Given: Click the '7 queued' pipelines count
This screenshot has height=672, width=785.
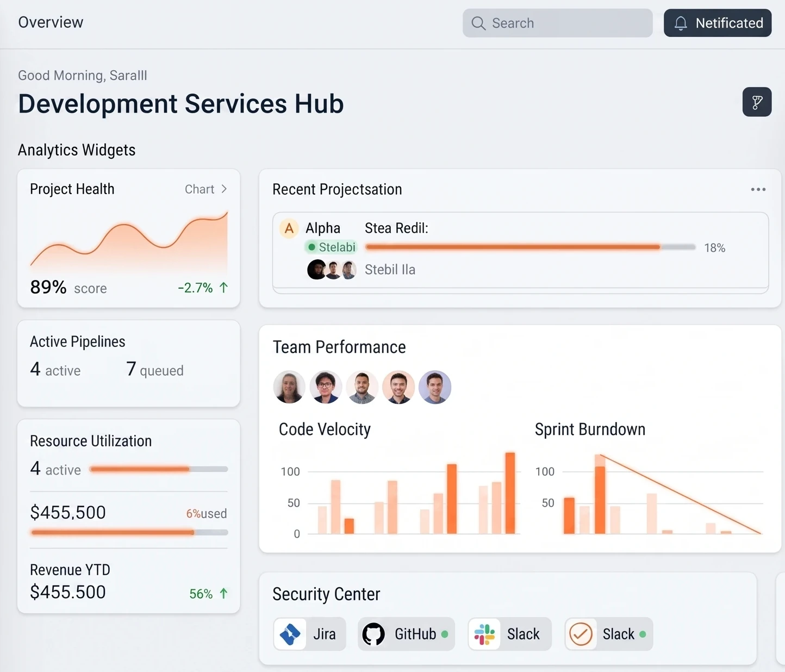Looking at the screenshot, I should (x=155, y=370).
